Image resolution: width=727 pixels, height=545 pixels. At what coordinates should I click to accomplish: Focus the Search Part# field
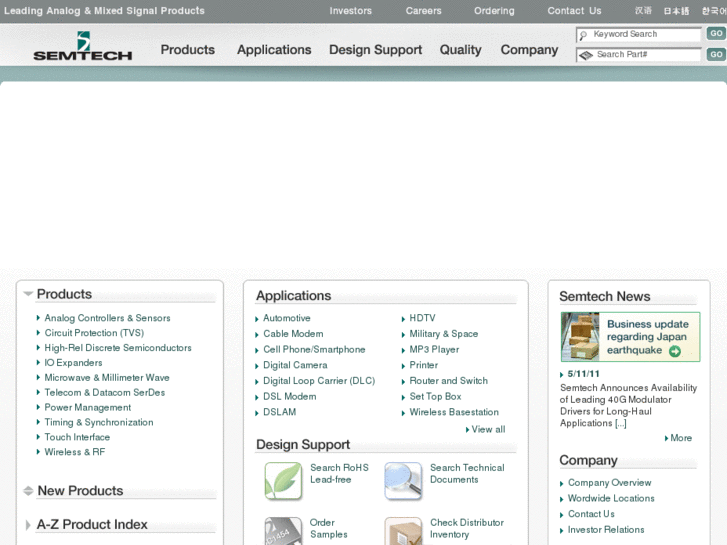[638, 55]
